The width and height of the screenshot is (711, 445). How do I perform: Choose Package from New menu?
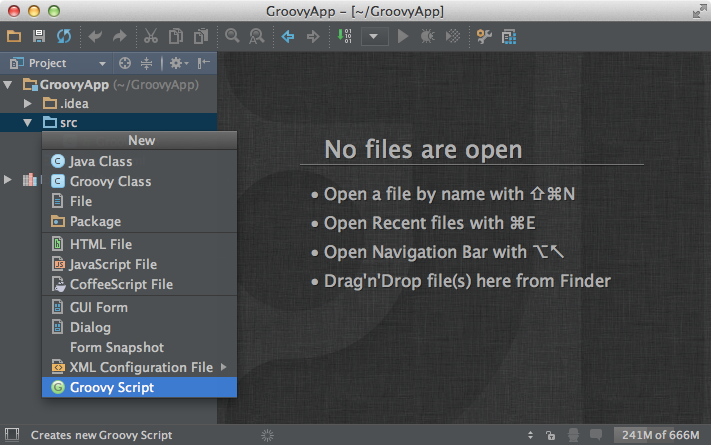pos(139,221)
